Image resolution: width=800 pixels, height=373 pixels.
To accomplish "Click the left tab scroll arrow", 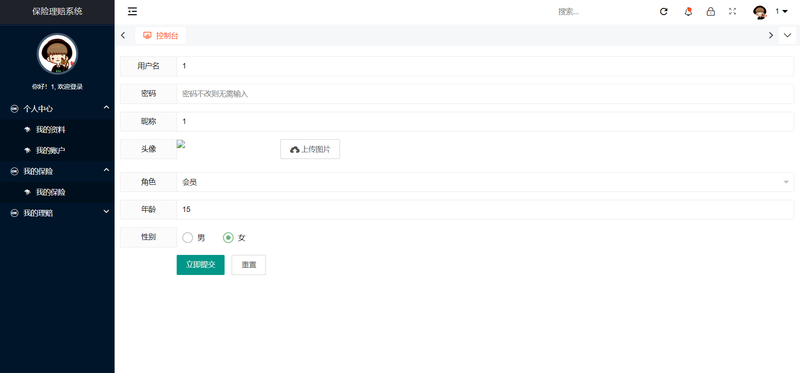I will coord(123,35).
